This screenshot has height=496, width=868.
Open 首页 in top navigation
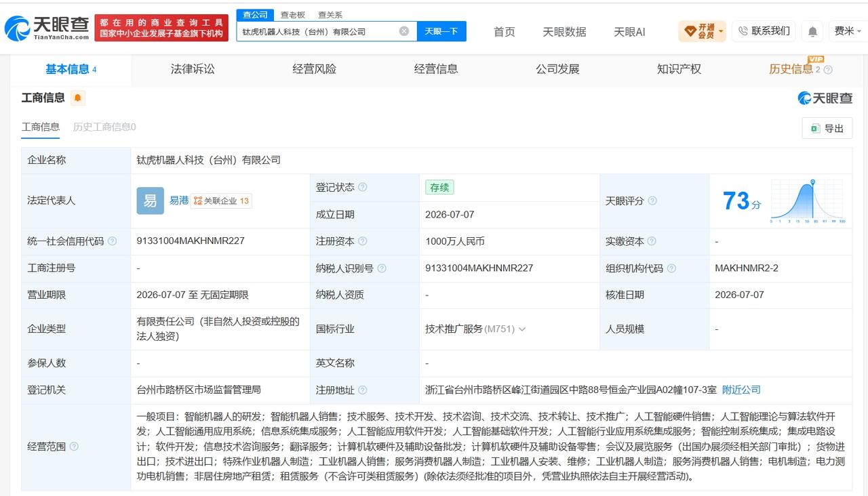point(504,32)
